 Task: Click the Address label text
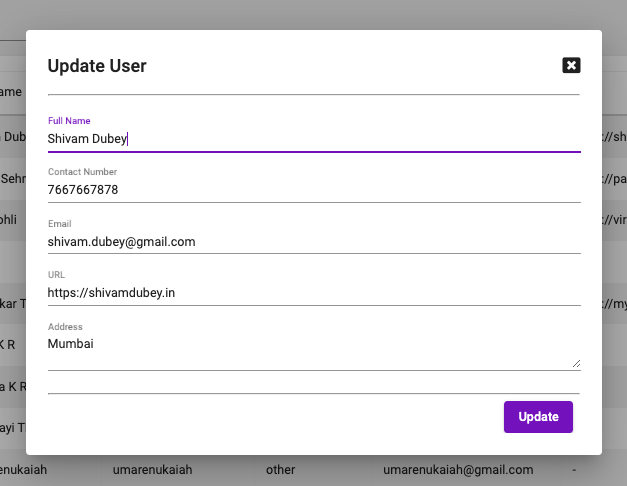(64, 327)
